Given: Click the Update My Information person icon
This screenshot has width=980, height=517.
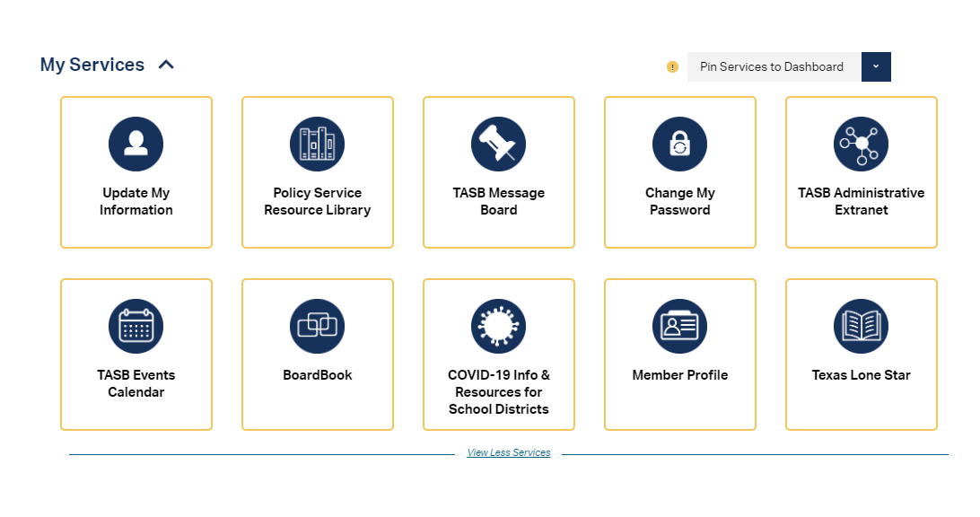Looking at the screenshot, I should coord(136,144).
